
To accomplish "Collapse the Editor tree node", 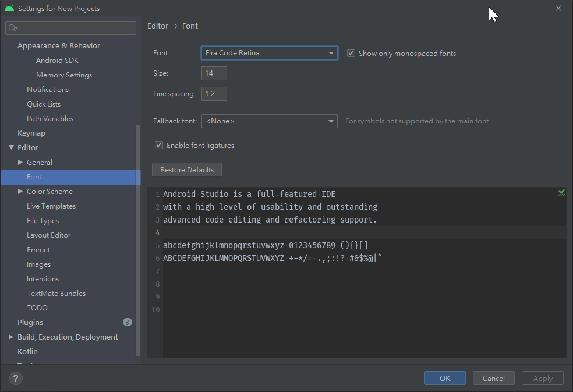I will pyautogui.click(x=11, y=147).
